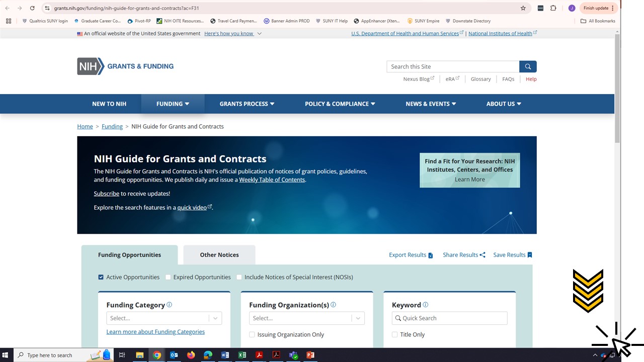The image size is (644, 362).
Task: Enable Include Notices of Special Interest (NOSIs)
Action: pyautogui.click(x=239, y=277)
